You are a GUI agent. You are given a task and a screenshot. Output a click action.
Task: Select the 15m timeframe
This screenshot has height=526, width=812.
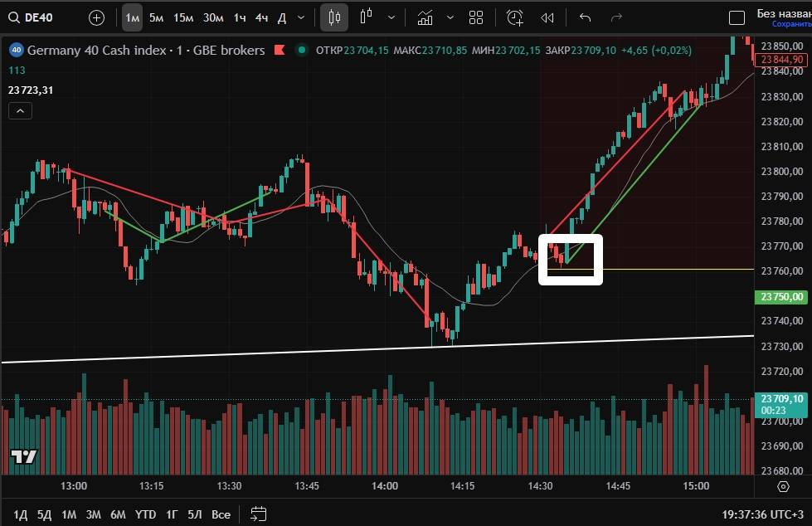183,17
